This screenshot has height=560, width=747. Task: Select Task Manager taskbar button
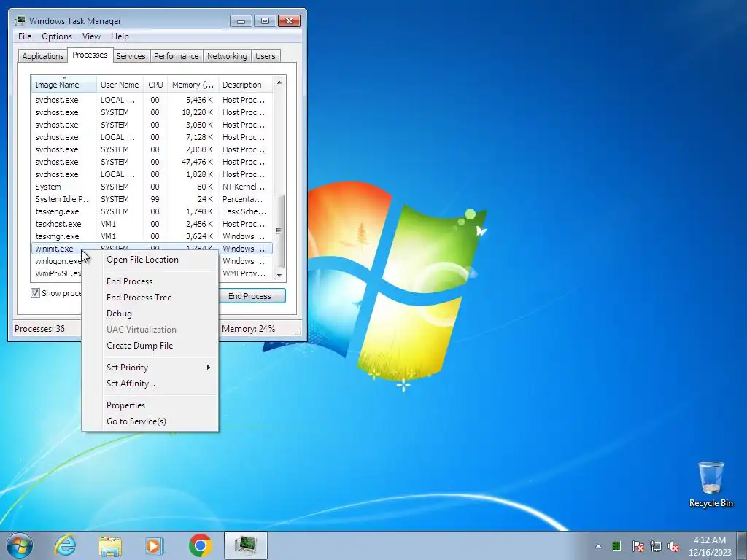(245, 545)
